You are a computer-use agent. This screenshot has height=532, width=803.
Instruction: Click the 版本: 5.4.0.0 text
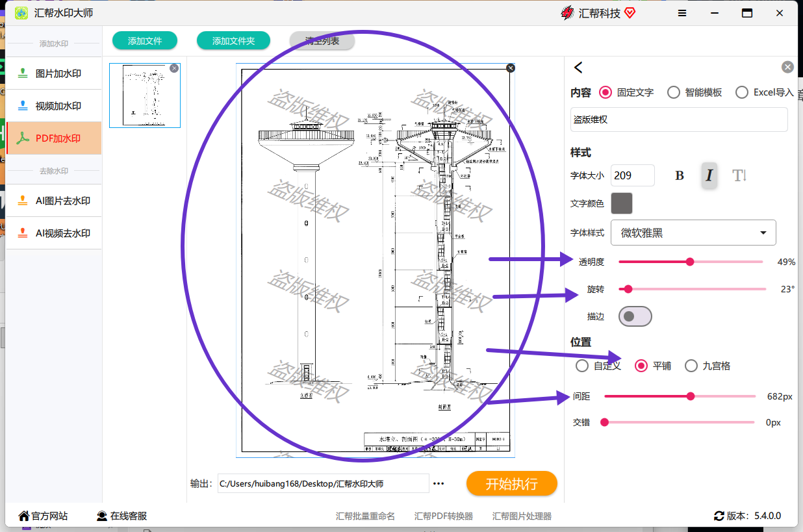pyautogui.click(x=754, y=516)
